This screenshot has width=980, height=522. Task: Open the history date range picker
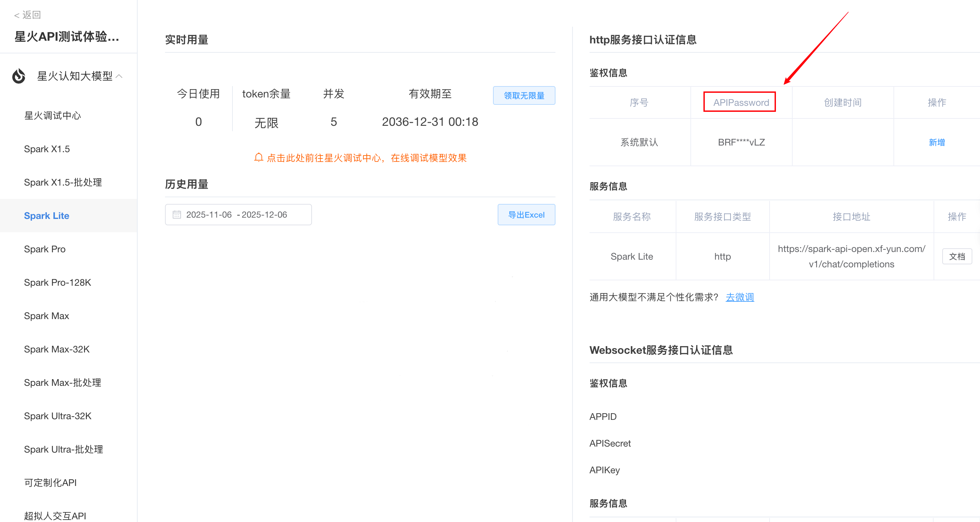238,215
